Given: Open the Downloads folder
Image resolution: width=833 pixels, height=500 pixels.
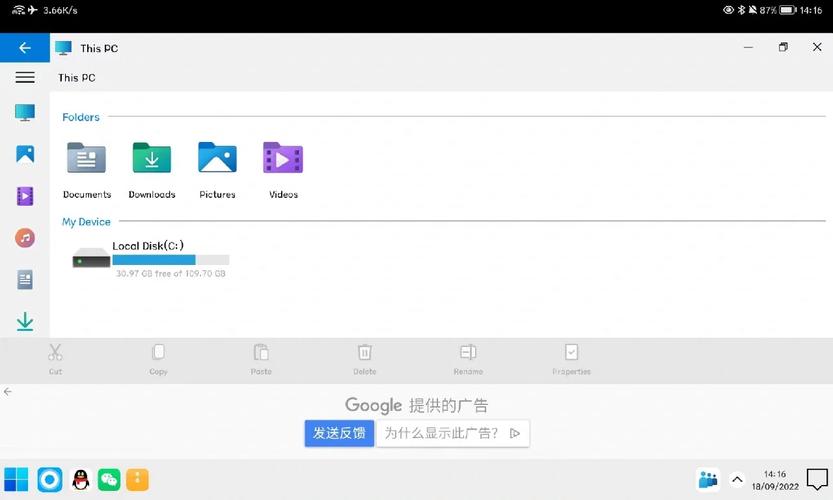Looking at the screenshot, I should click(152, 170).
